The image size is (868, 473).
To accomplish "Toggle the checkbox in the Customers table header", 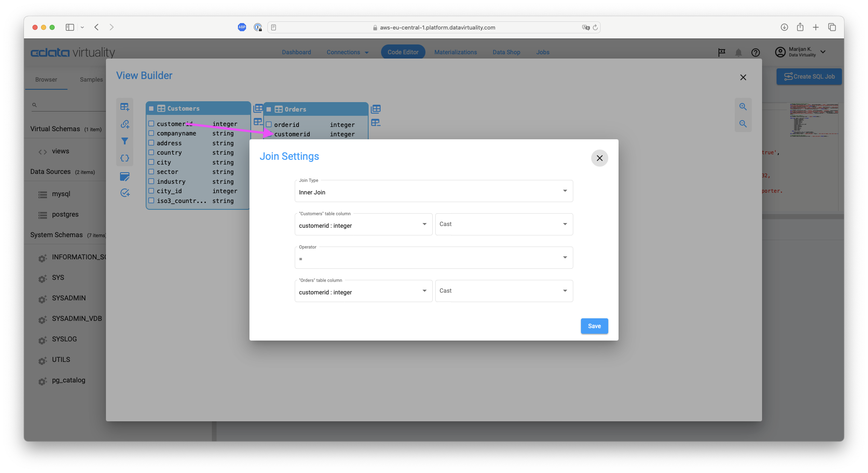I will pos(151,109).
